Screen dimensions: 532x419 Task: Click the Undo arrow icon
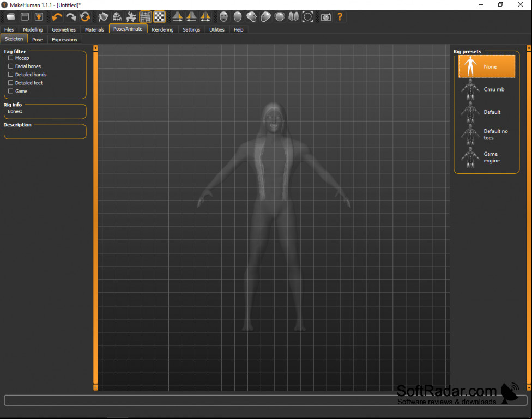click(57, 17)
